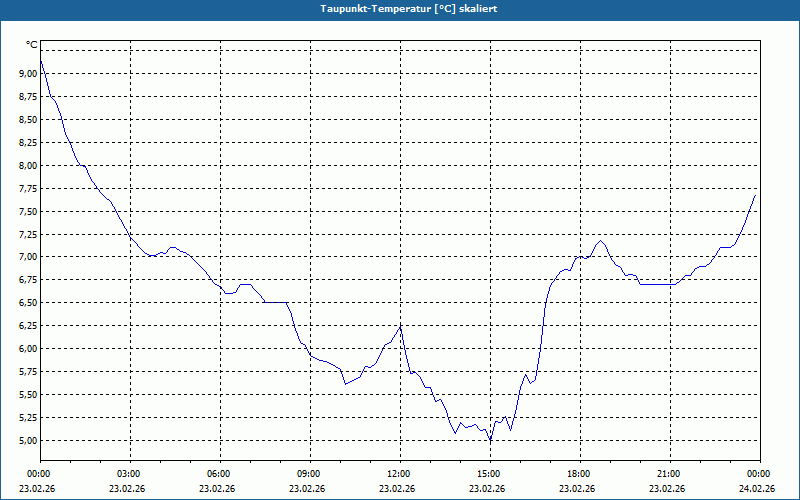Pick the '21:00' time axis label

point(667,474)
